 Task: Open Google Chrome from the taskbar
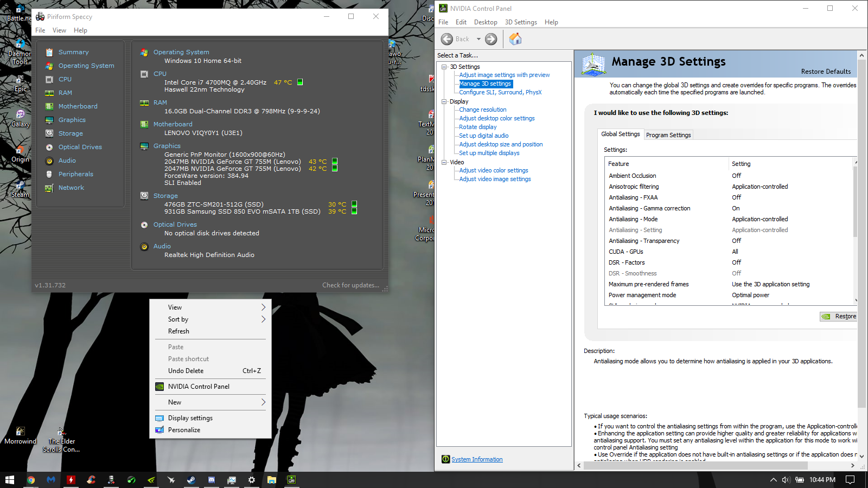click(31, 480)
